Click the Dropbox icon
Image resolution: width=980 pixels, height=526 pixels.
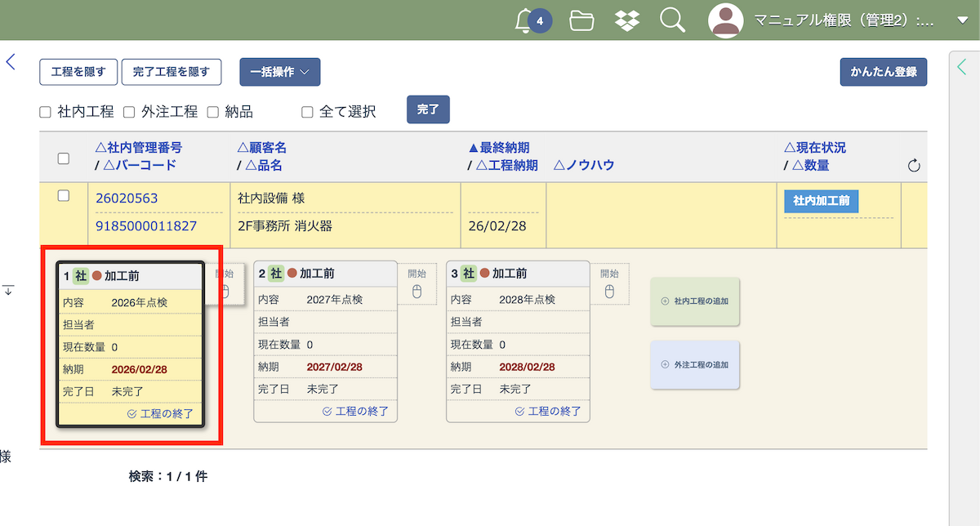[626, 20]
